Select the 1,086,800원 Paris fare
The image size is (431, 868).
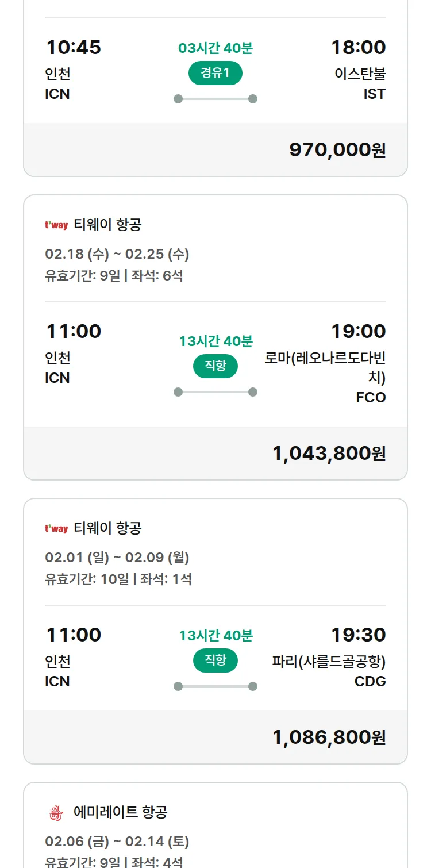coord(329,738)
